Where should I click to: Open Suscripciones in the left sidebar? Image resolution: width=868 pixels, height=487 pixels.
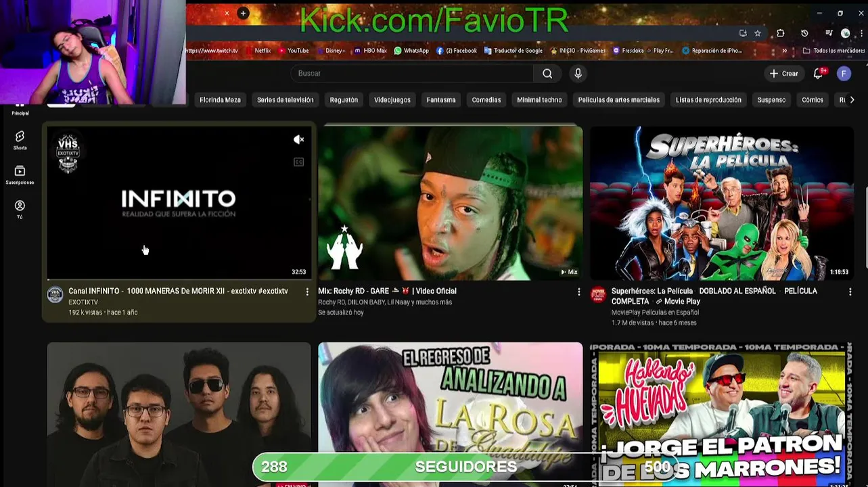(20, 175)
